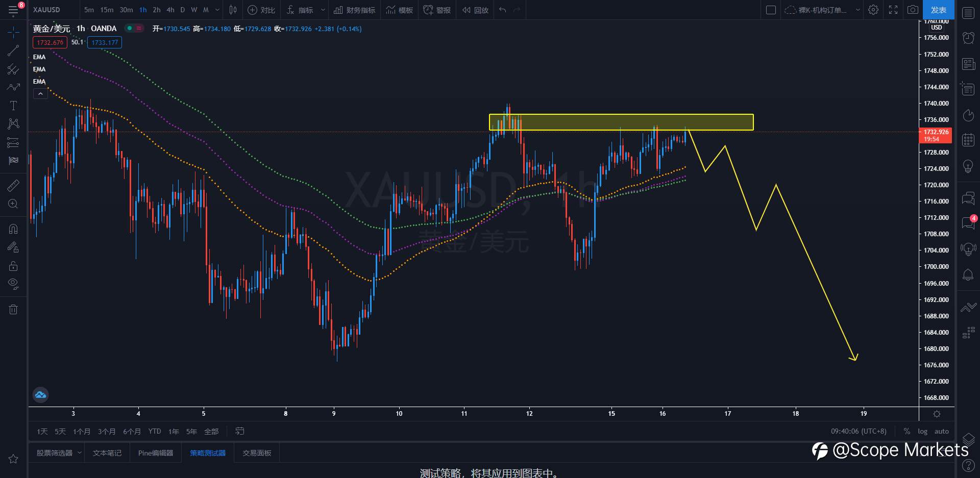Select the crosshair cursor tool
980x478 pixels.
click(x=13, y=33)
